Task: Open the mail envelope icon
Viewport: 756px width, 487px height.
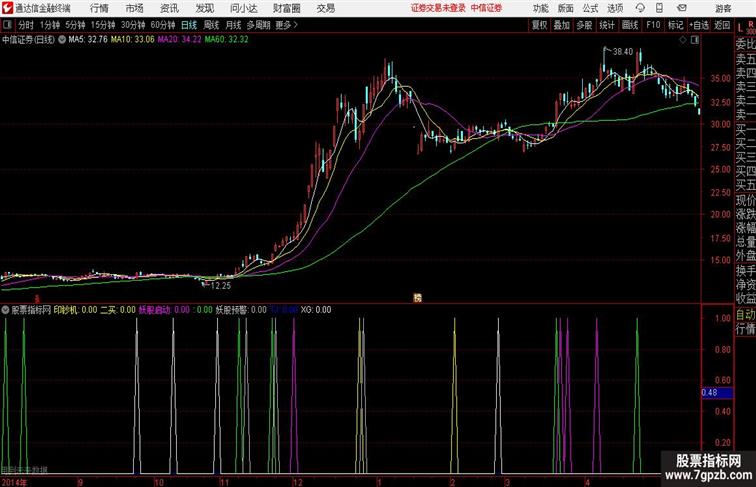Action: (x=682, y=8)
